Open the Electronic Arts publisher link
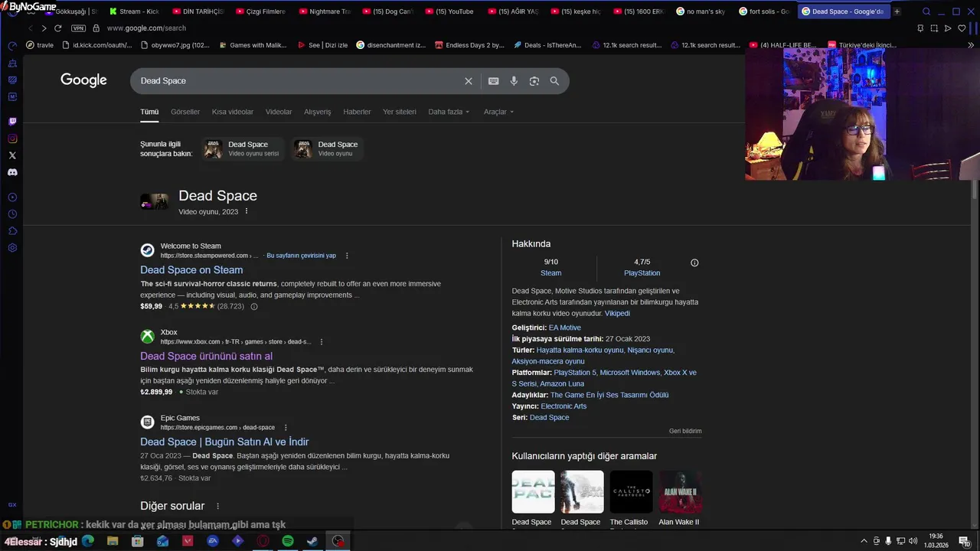The width and height of the screenshot is (980, 551). (x=563, y=406)
